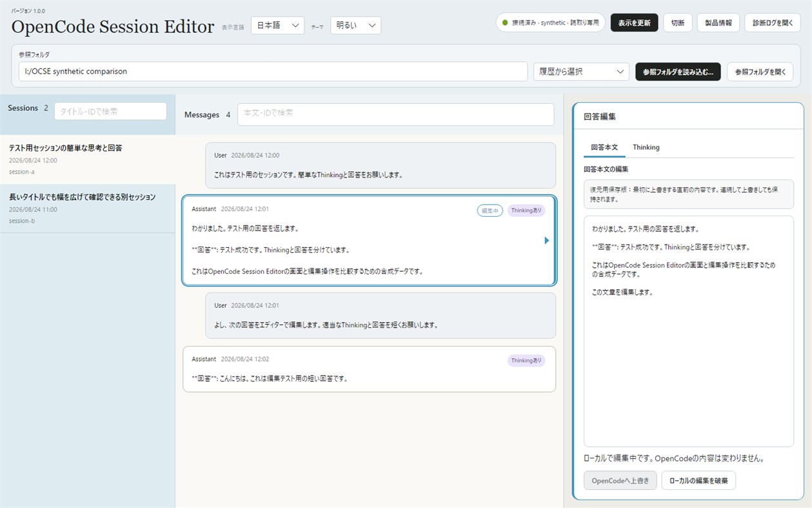The height and width of the screenshot is (508, 812).
Task: Click the OpenCodeへ上書き button
Action: (620, 480)
